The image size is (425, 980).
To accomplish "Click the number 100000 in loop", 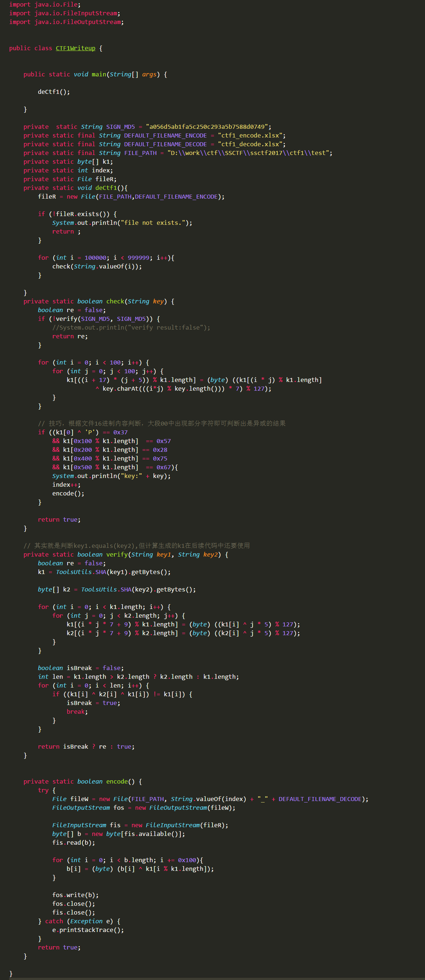I will (x=95, y=258).
